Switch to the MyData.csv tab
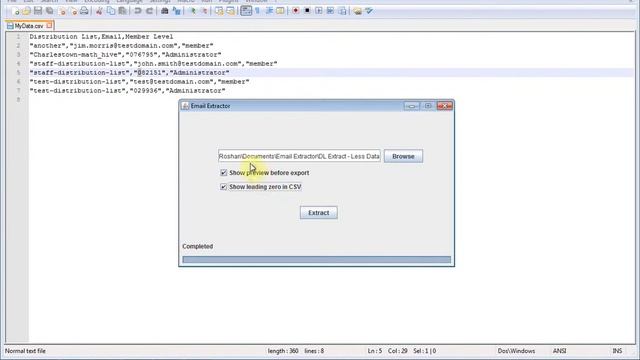The width and height of the screenshot is (640, 360). tap(29, 26)
